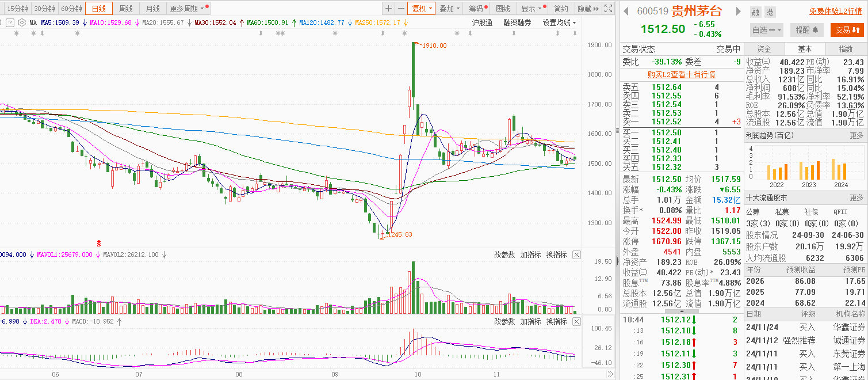
Task: Open the help question-mark icon beside MA
Action: coord(10,22)
